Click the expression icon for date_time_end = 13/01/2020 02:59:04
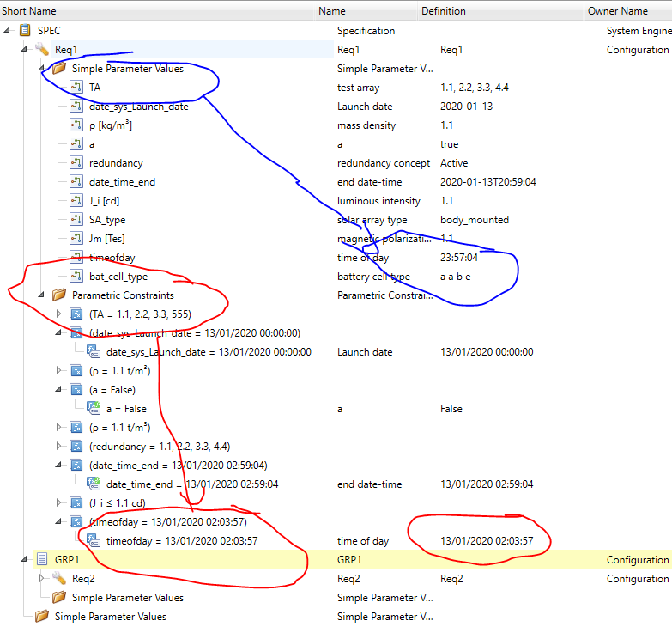The width and height of the screenshot is (672, 627). [94, 484]
